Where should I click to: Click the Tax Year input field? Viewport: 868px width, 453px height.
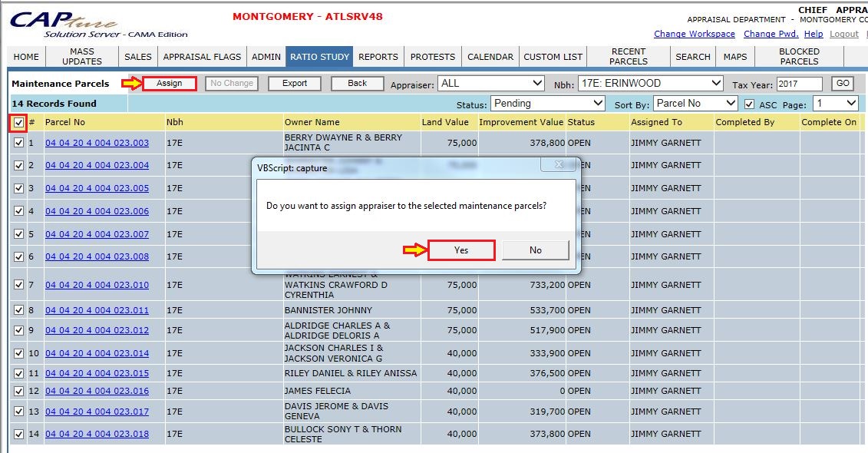tap(799, 84)
